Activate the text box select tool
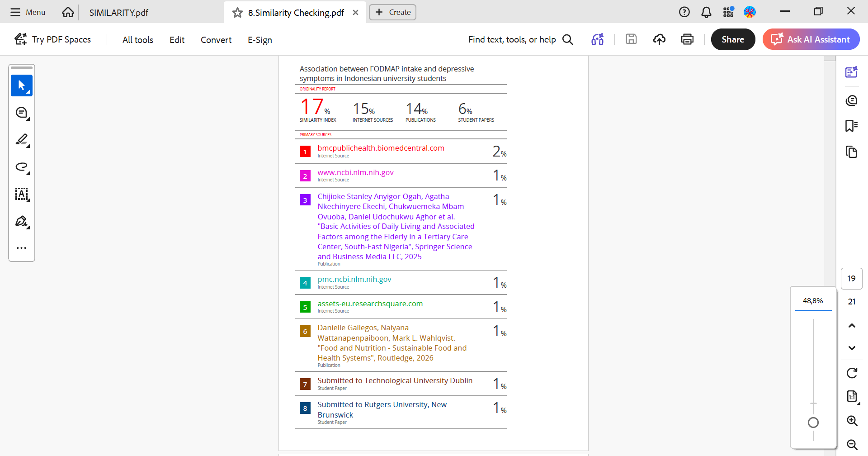This screenshot has width=868, height=456. (21, 194)
